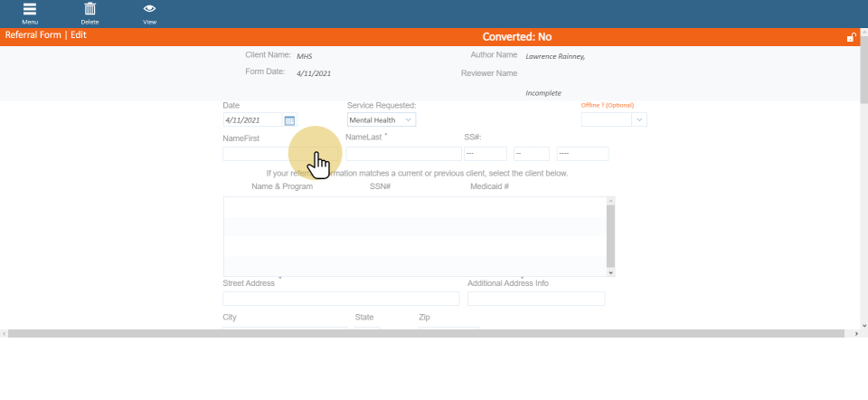Open the Menu hamburger icon
The width and height of the screenshot is (868, 400).
coord(30,10)
